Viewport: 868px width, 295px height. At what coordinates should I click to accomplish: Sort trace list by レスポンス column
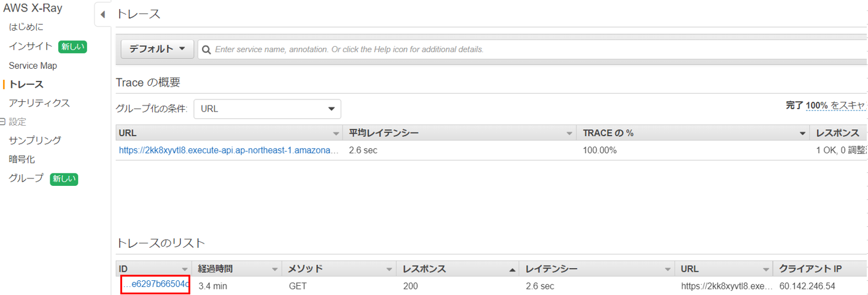458,269
